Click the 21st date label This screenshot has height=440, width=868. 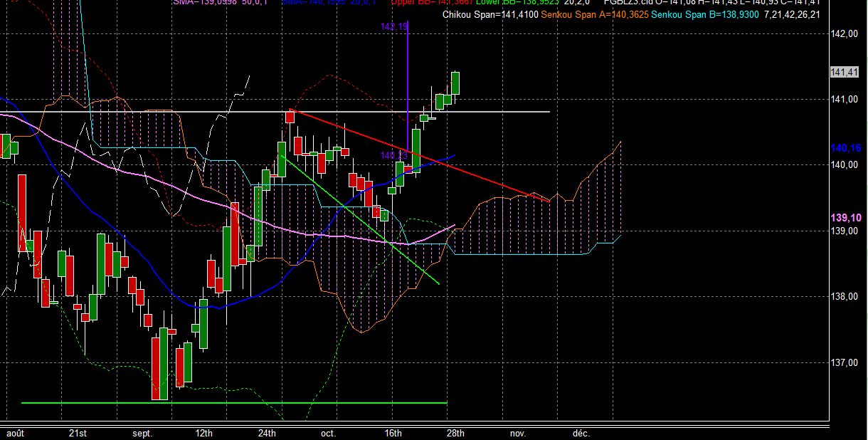79,433
